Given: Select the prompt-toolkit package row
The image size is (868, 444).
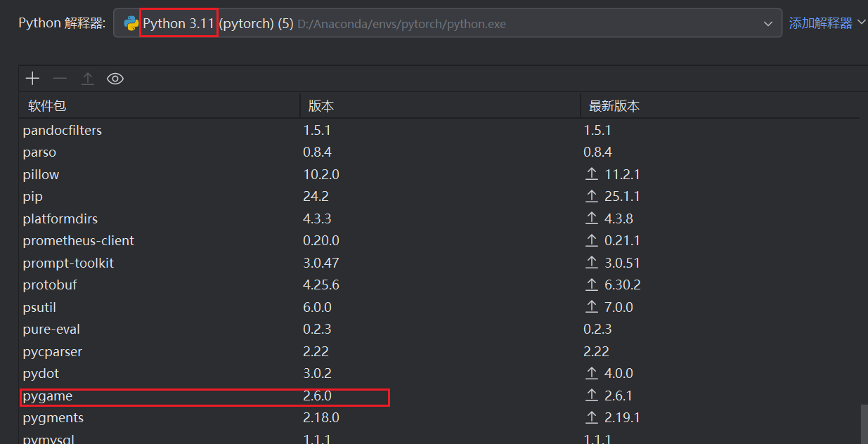Looking at the screenshot, I should click(x=439, y=263).
